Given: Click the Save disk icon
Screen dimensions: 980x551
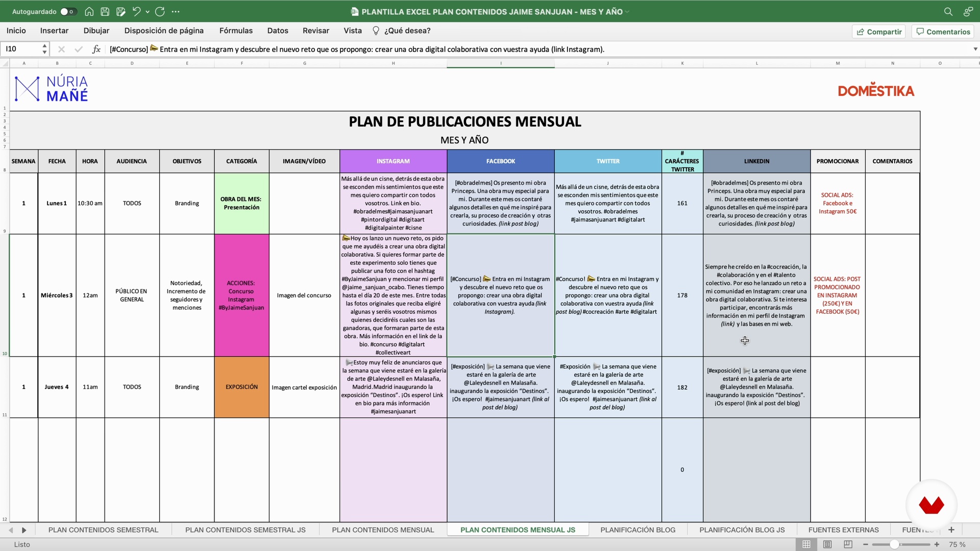Looking at the screenshot, I should [x=105, y=11].
